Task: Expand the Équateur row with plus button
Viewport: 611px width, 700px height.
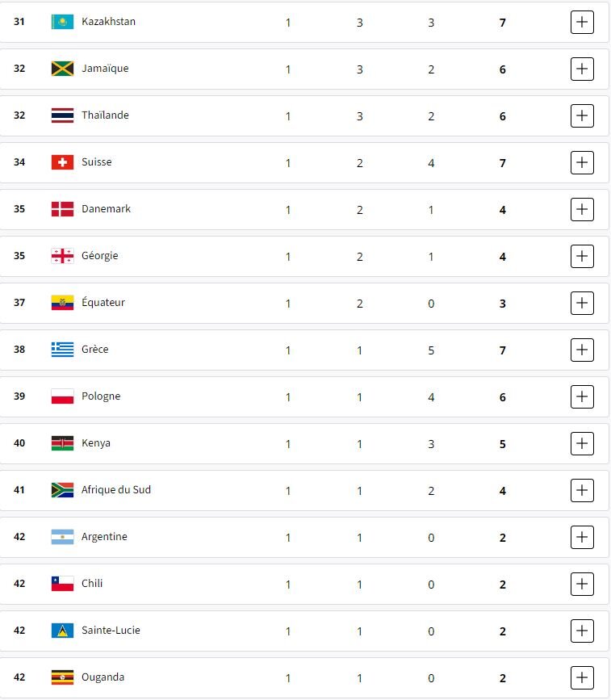Action: 582,303
